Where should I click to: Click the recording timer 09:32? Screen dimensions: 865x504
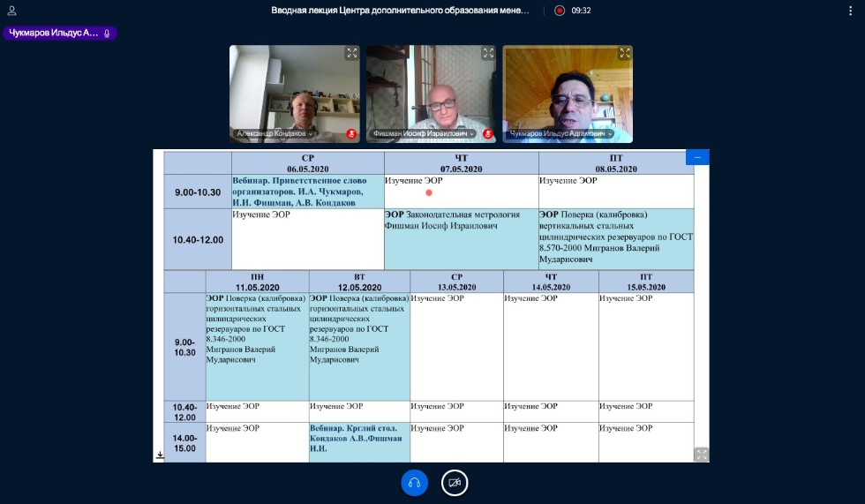[x=581, y=11]
